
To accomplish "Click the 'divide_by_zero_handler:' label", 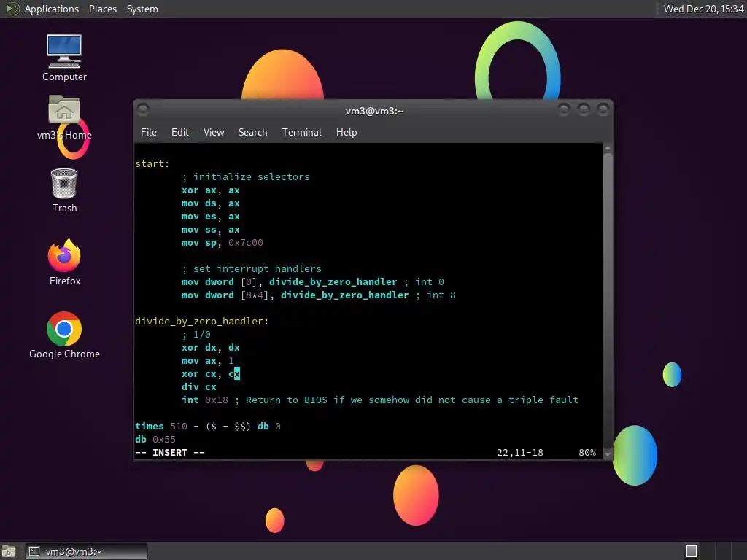I will click(201, 321).
